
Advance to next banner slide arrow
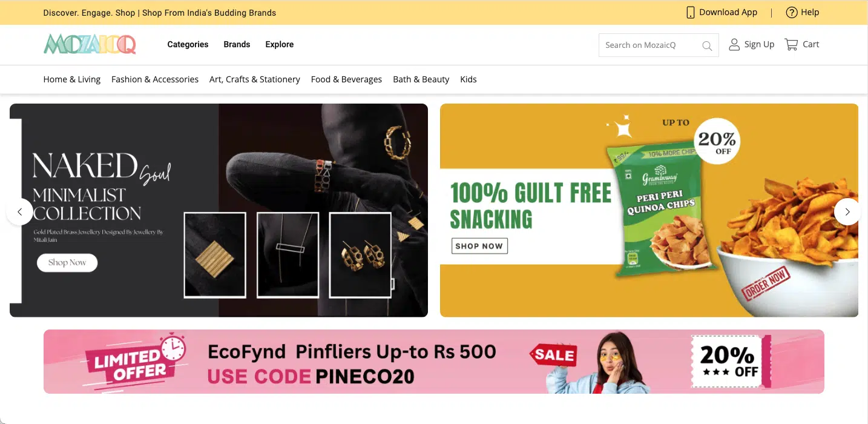pos(847,211)
